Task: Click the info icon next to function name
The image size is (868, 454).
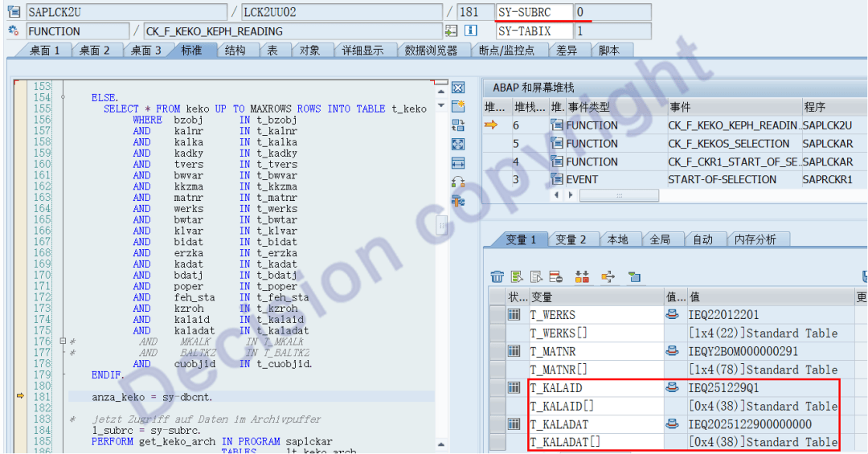Action: (471, 31)
